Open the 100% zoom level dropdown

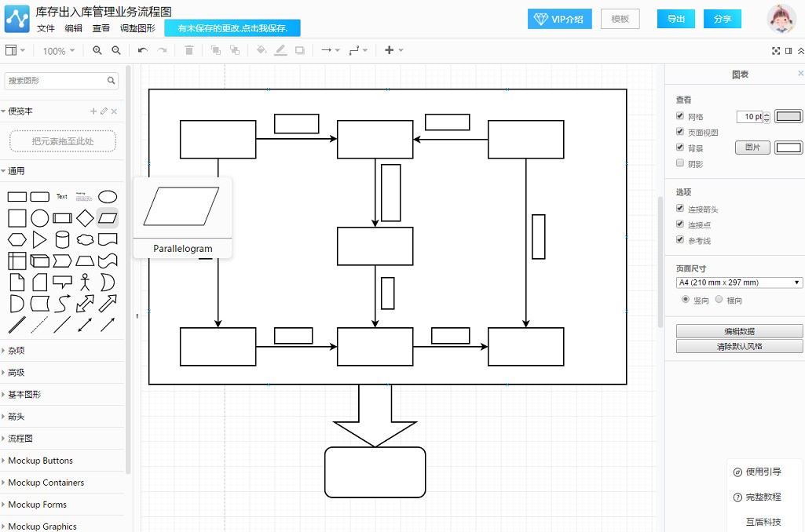coord(59,51)
